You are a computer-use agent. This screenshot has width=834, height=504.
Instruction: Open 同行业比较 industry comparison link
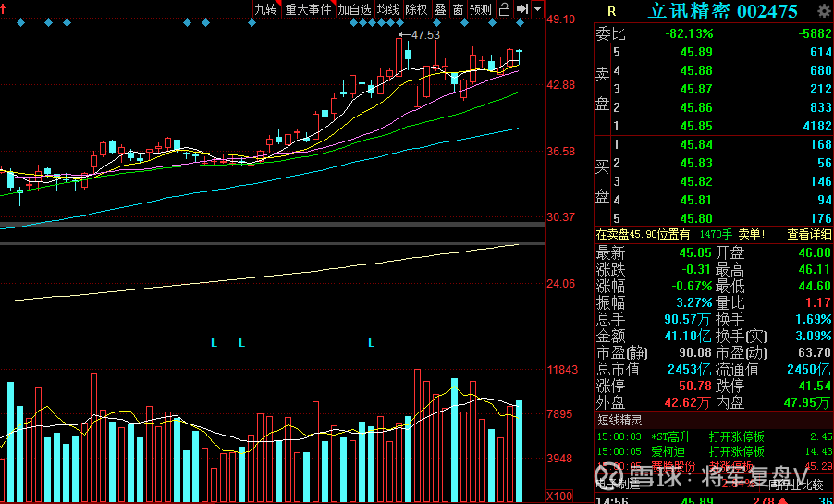pos(795,484)
